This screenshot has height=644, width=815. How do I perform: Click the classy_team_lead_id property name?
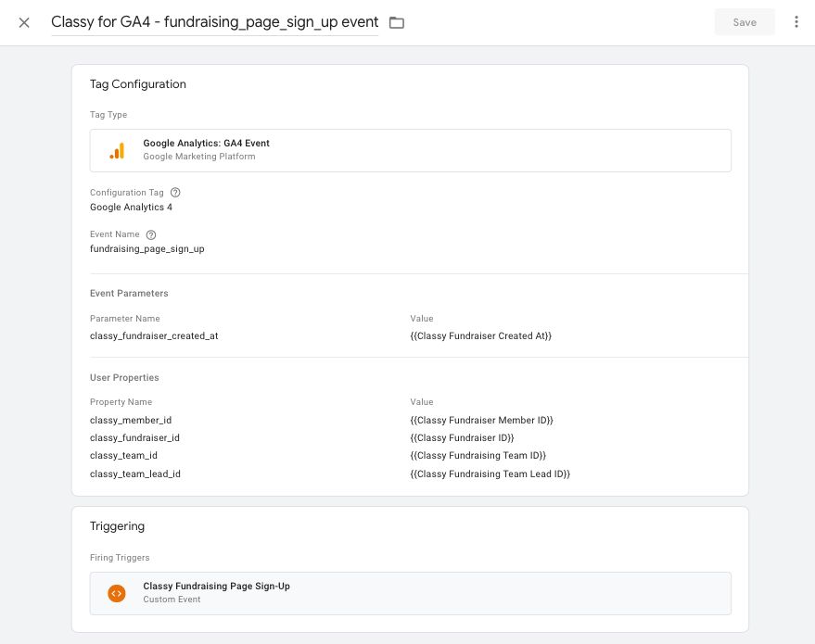click(135, 474)
